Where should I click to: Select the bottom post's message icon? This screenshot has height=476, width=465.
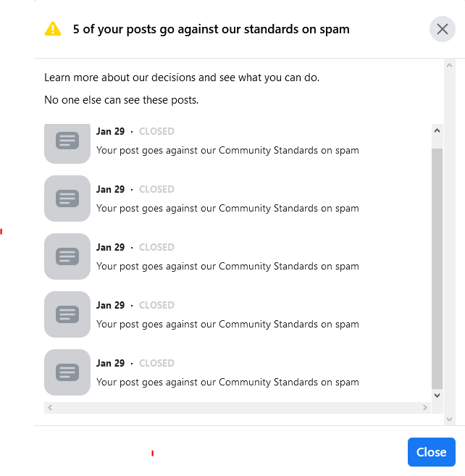(x=67, y=372)
